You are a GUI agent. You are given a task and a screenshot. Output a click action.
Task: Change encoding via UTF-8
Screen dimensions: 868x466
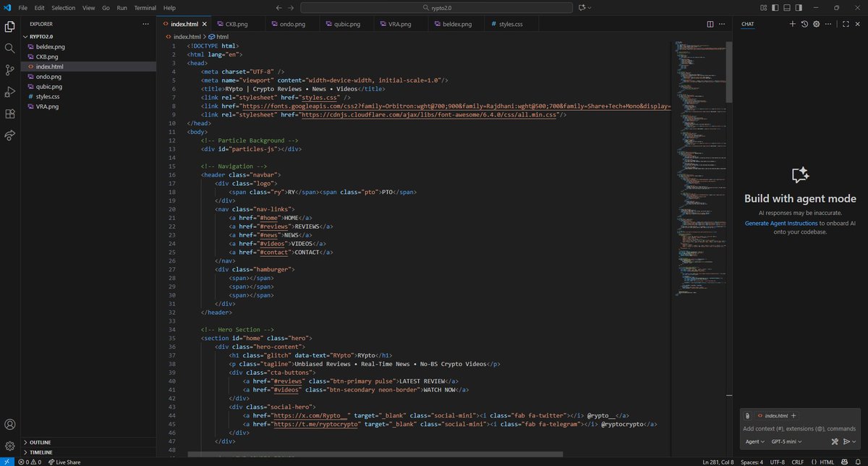click(x=778, y=462)
